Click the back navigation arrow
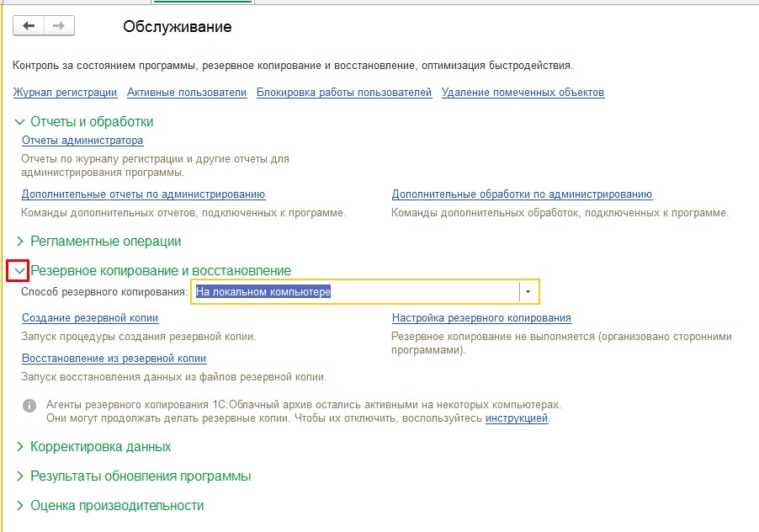759x532 pixels. (x=29, y=26)
